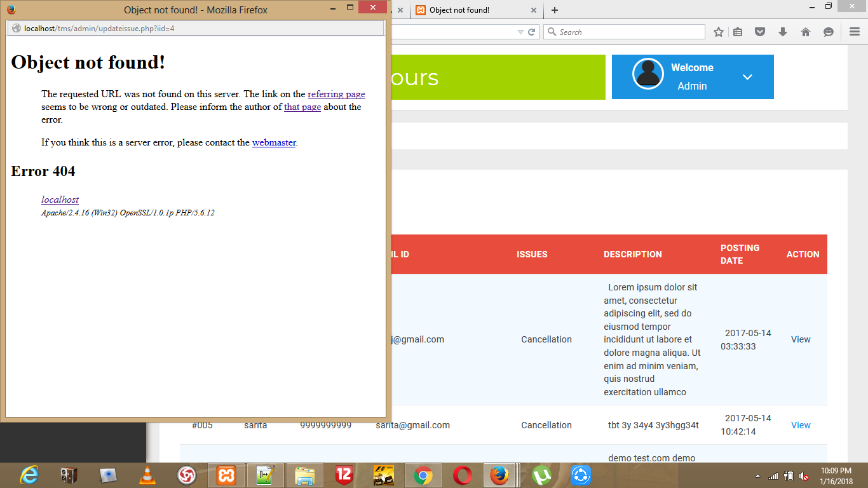Click the "referring page" link
The width and height of the screenshot is (868, 488).
[x=336, y=94]
